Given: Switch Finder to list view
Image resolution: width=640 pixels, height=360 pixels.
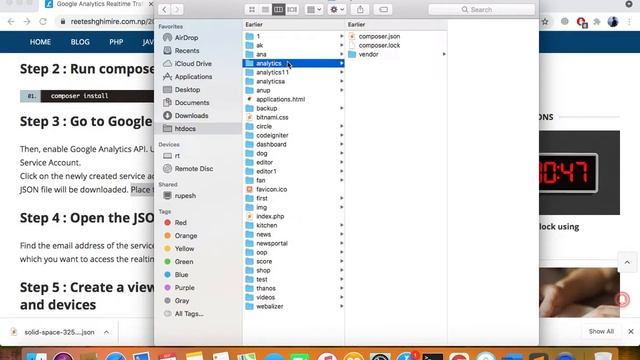Looking at the screenshot, I should [265, 9].
